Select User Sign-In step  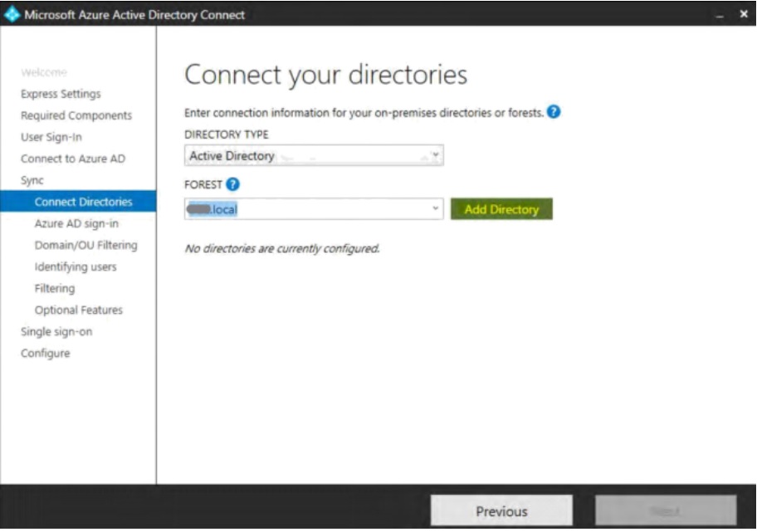51,137
